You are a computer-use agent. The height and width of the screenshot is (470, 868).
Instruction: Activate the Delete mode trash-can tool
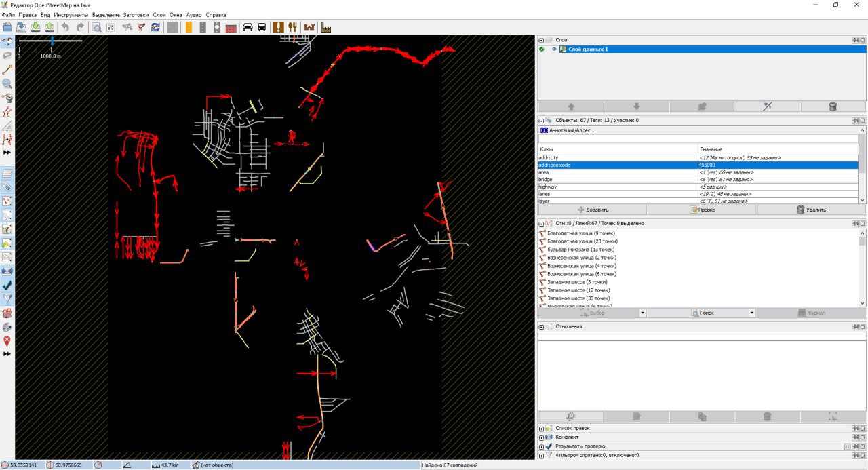coord(7,98)
